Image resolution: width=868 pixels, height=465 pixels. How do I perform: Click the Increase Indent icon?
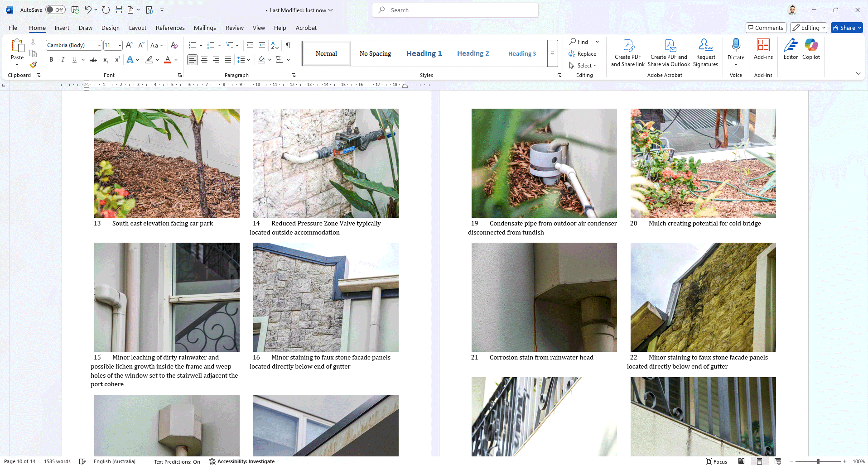[x=262, y=45]
